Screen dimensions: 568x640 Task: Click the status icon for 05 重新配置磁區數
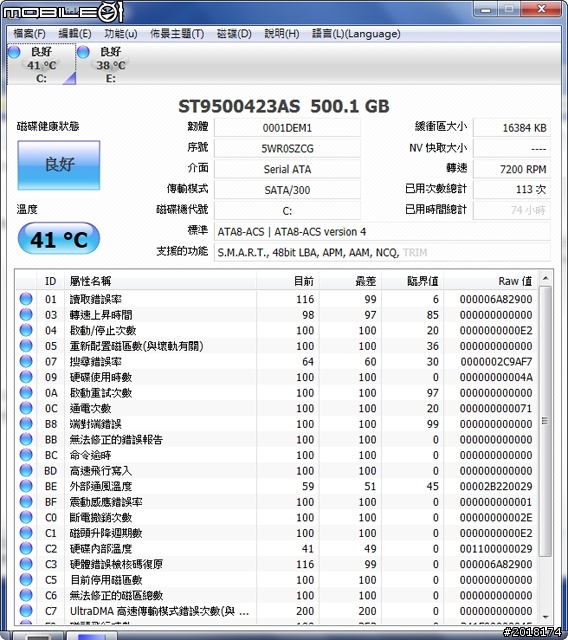click(x=26, y=346)
